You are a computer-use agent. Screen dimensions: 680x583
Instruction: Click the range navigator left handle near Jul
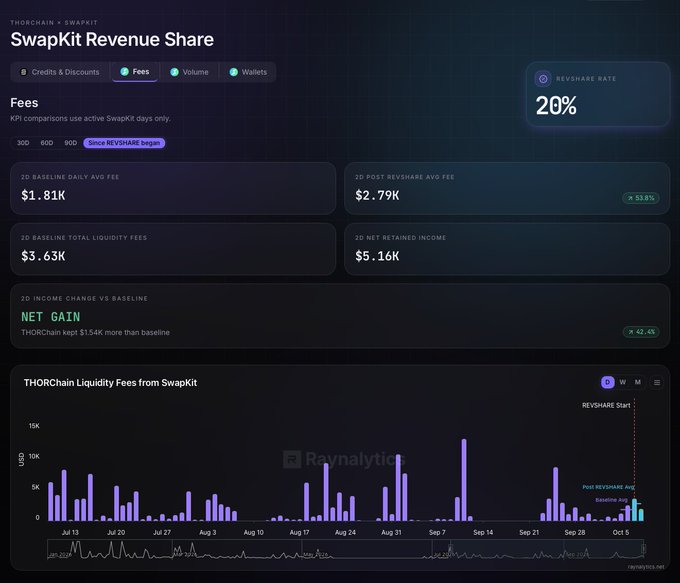tap(450, 549)
